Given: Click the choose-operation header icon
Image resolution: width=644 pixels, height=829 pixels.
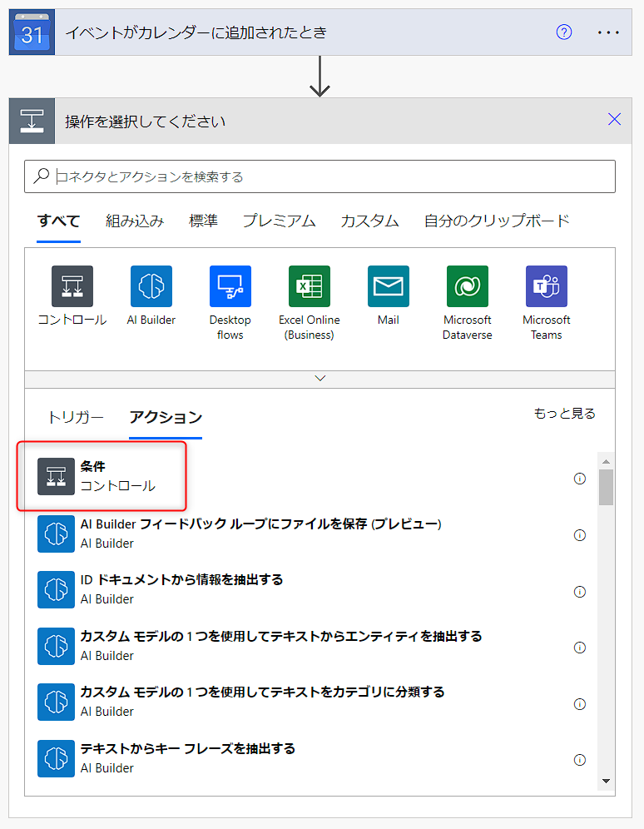Looking at the screenshot, I should point(32,121).
